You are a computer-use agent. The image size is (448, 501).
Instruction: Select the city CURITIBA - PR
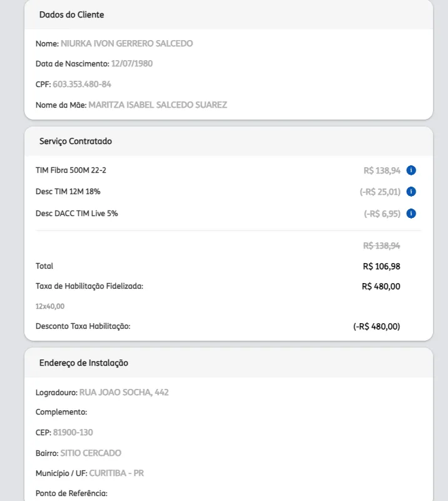[x=116, y=473]
